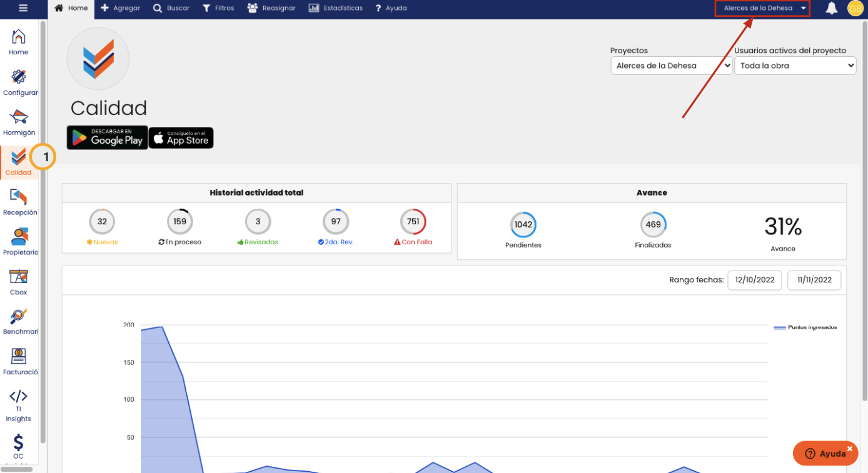
Task: Open Home in the left sidebar
Action: [18, 42]
